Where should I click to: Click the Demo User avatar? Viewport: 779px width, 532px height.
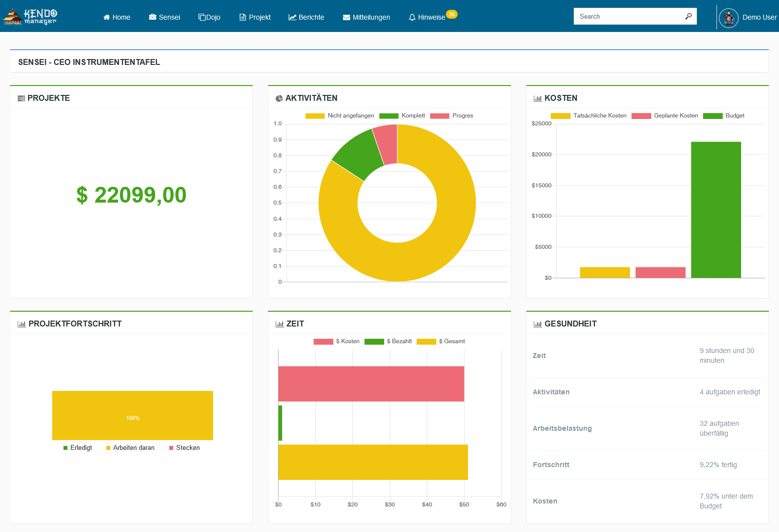coord(729,18)
